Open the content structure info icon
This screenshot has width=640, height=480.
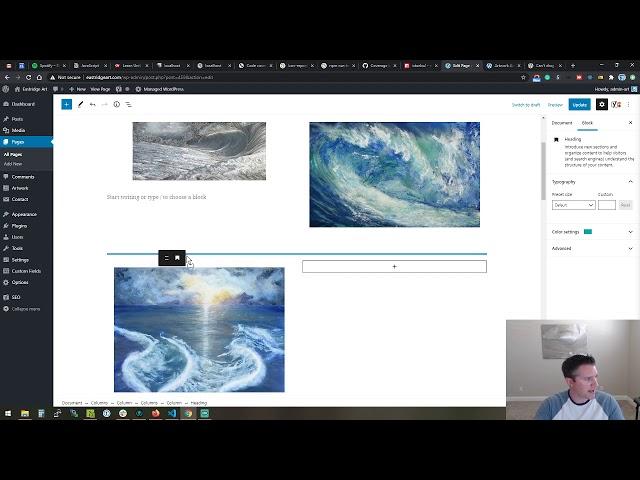117,104
